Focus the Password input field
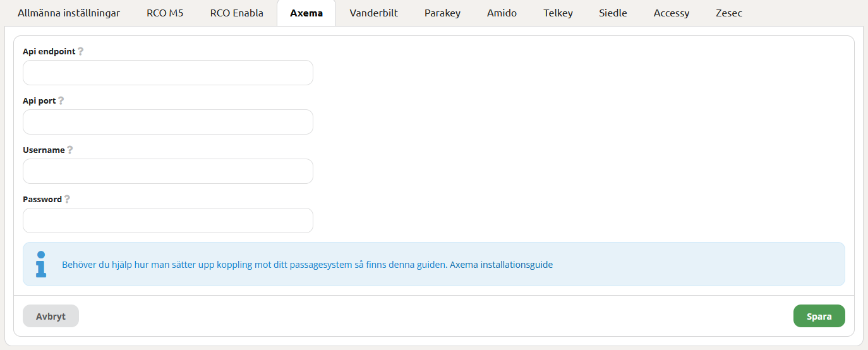Screen dimensions: 868x350 [168, 220]
